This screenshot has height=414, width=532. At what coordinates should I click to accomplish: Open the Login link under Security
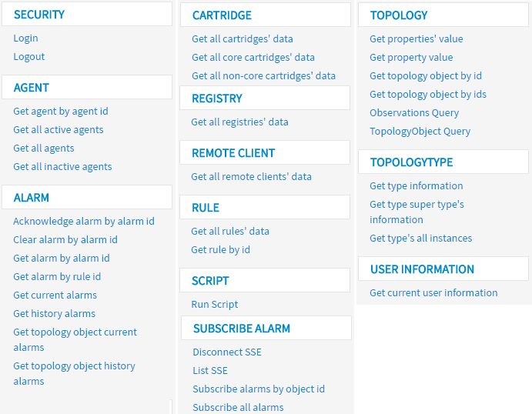(25, 38)
